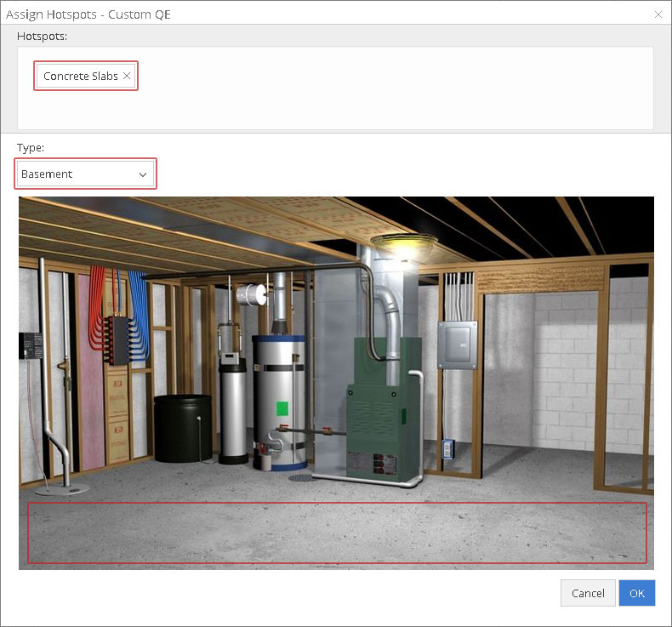Image resolution: width=672 pixels, height=627 pixels.
Task: Select the round floor drain cover
Action: [300, 477]
